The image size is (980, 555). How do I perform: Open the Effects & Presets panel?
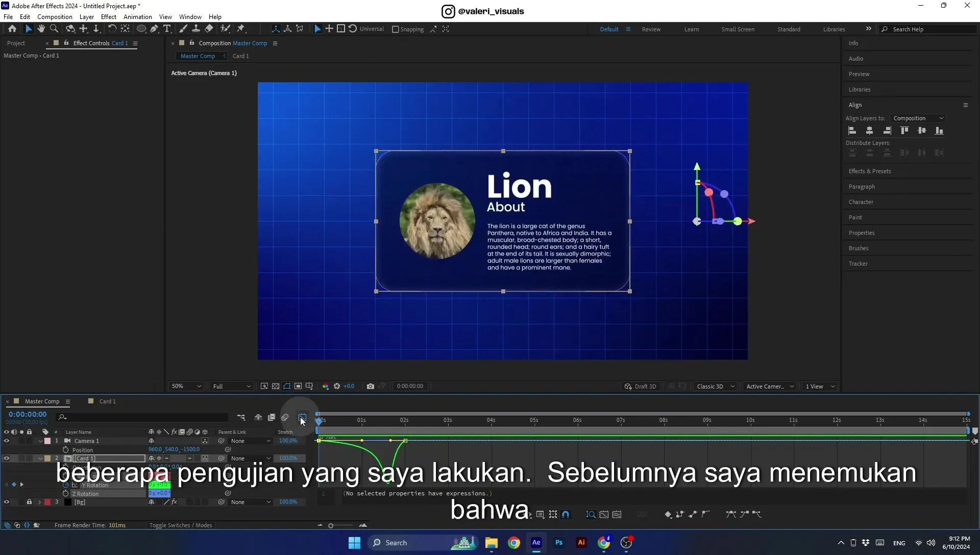[870, 171]
